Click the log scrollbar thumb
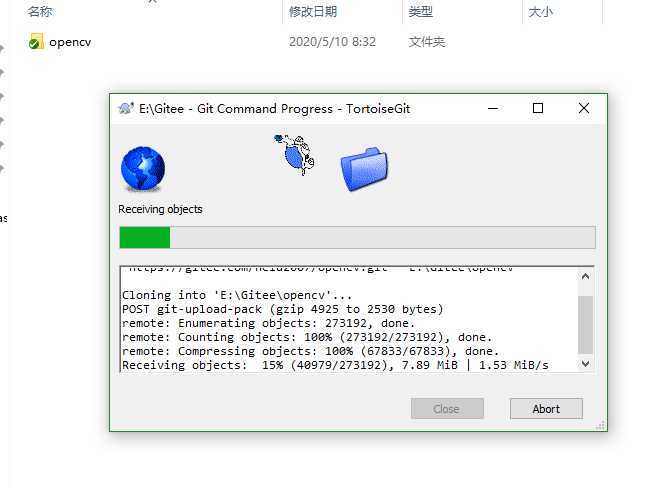 [585, 325]
